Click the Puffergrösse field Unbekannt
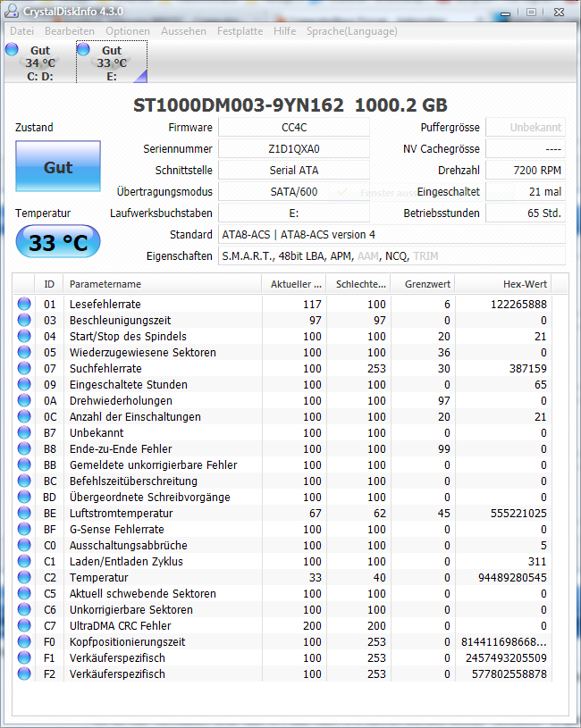581x728 pixels. tap(526, 127)
